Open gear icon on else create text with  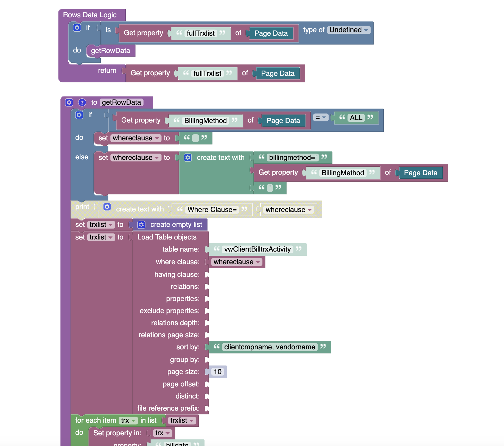click(188, 158)
